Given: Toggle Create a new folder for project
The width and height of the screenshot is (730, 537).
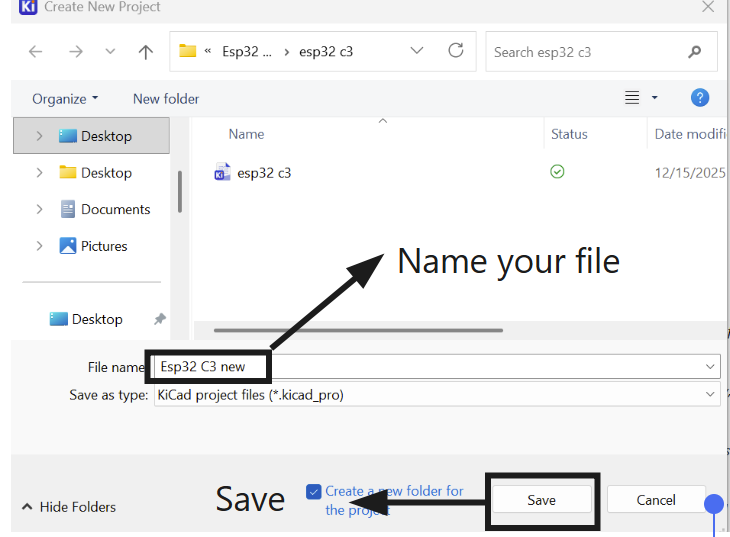Looking at the screenshot, I should [x=313, y=491].
